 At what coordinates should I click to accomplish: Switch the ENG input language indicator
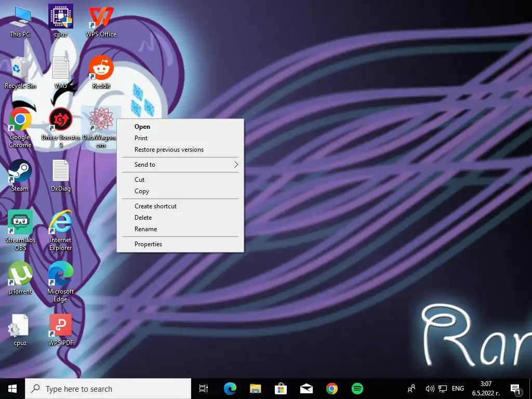(x=458, y=389)
